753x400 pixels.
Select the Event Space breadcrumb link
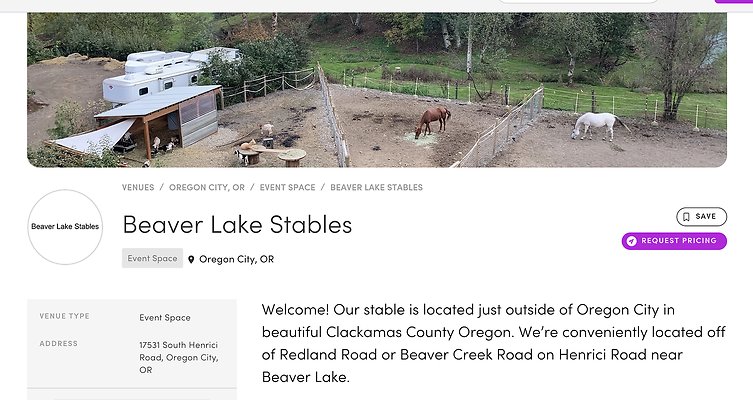point(287,187)
